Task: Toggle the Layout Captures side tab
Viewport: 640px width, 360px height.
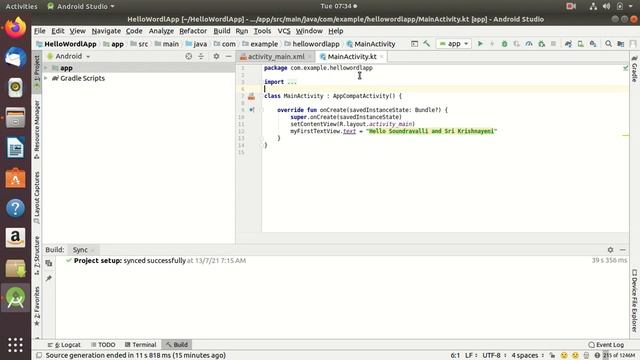Action: [37, 198]
